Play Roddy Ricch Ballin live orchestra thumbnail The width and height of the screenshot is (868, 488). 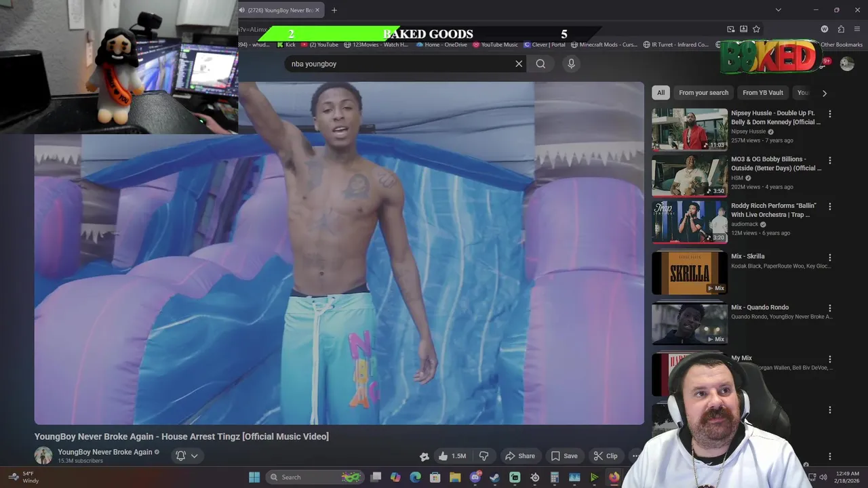pyautogui.click(x=690, y=222)
